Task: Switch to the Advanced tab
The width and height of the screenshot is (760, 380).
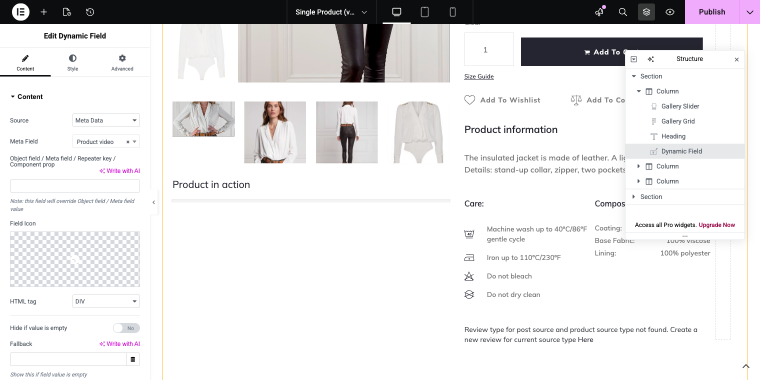Action: coord(122,63)
